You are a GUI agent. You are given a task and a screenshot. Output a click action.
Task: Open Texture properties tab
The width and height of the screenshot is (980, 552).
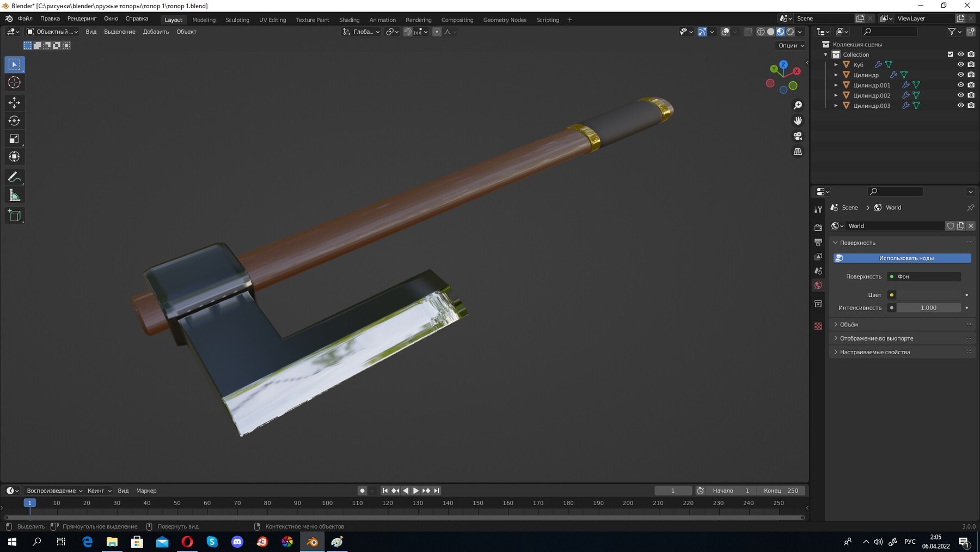(818, 325)
